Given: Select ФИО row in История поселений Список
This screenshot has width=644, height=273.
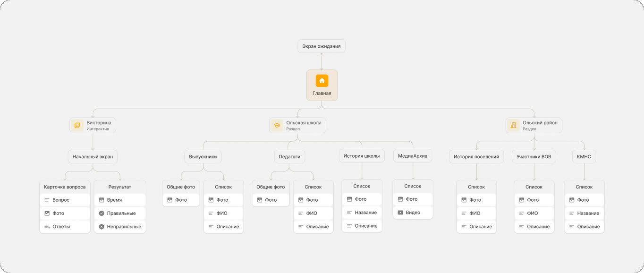Looking at the screenshot, I should (476, 213).
